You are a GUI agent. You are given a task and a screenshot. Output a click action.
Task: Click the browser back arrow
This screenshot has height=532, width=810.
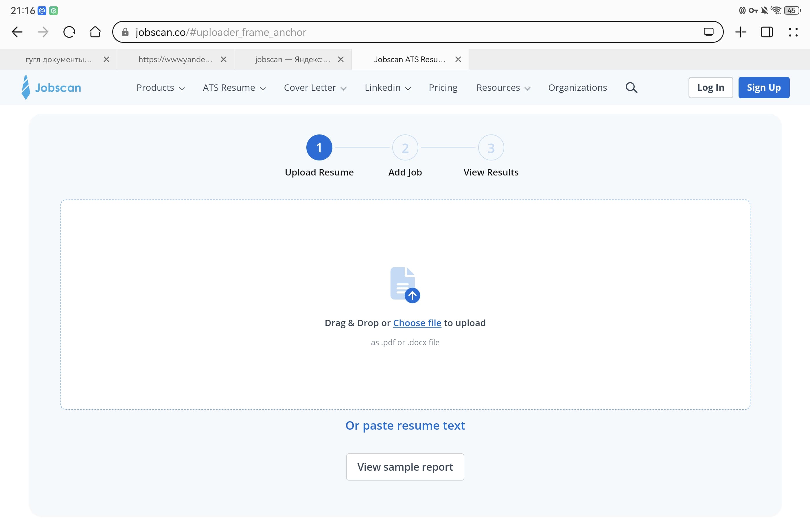coord(17,32)
